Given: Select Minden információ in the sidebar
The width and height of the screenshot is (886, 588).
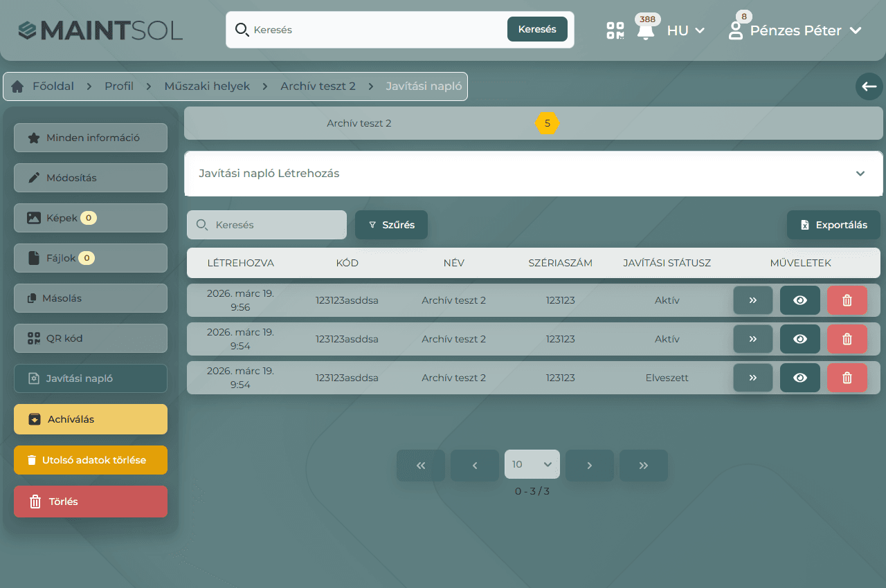Looking at the screenshot, I should 91,138.
